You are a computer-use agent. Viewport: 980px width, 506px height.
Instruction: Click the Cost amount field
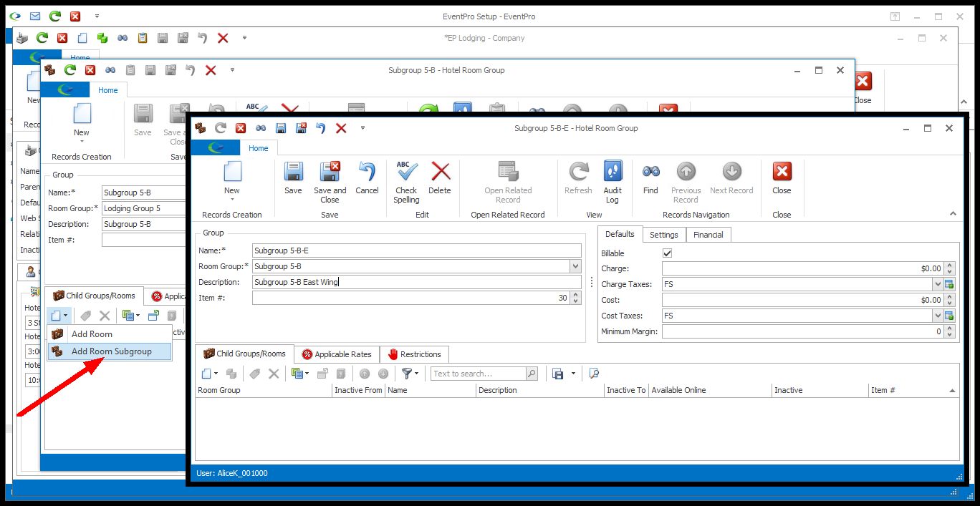[803, 300]
